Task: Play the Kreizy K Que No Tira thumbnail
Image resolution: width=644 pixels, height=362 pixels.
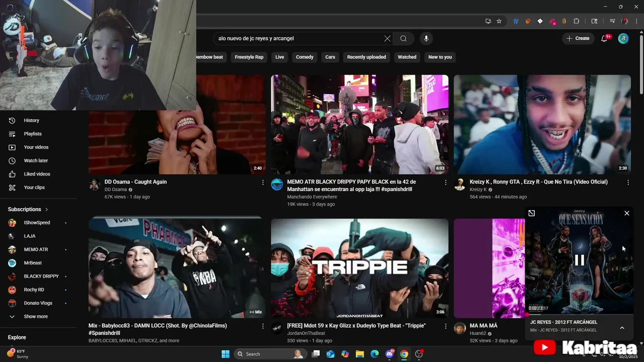Action: 542,125
